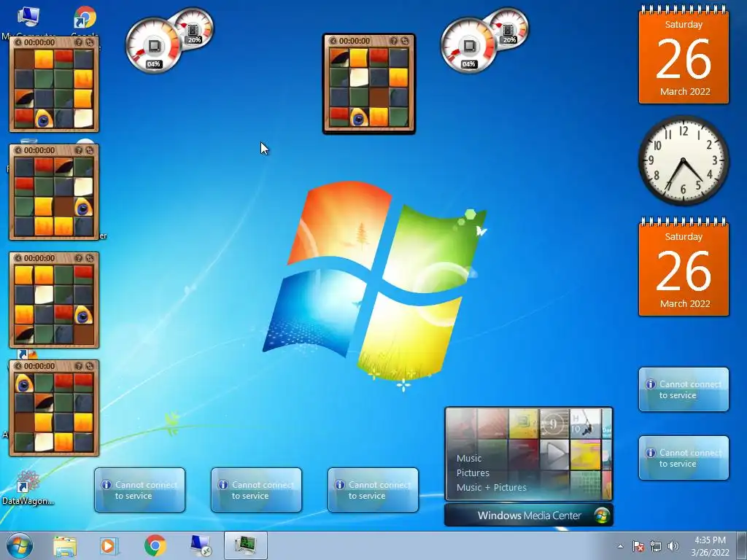Click leftmost bottom 'Cannot connect to service' gadget

[139, 490]
